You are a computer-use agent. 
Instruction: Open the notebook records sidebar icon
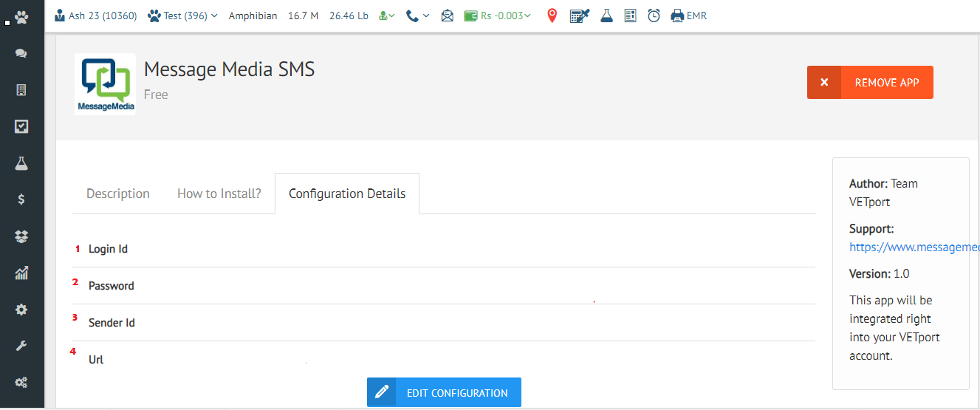coord(21,90)
